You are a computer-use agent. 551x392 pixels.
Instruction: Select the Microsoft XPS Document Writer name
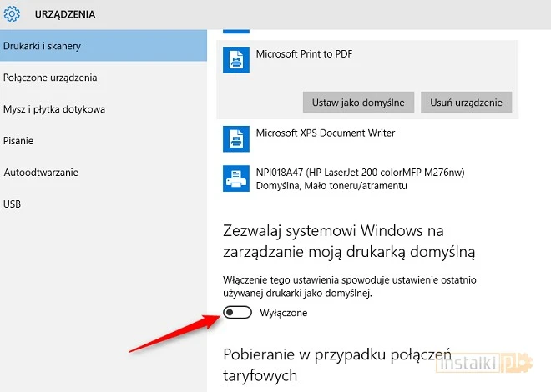coord(325,133)
